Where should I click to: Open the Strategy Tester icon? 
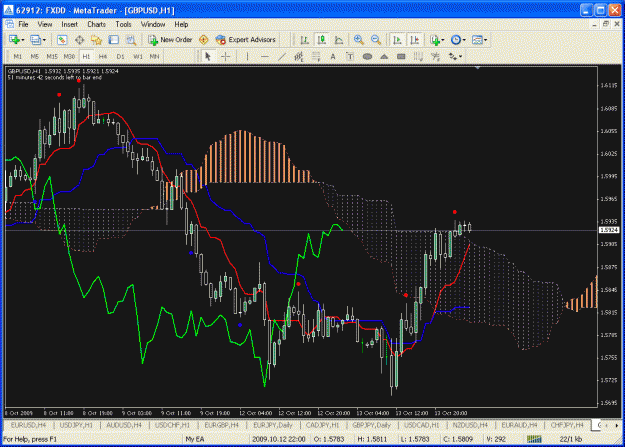(131, 39)
